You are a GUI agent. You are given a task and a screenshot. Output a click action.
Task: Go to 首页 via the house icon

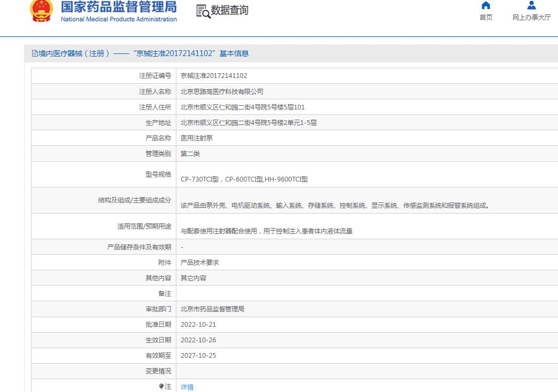click(x=486, y=5)
